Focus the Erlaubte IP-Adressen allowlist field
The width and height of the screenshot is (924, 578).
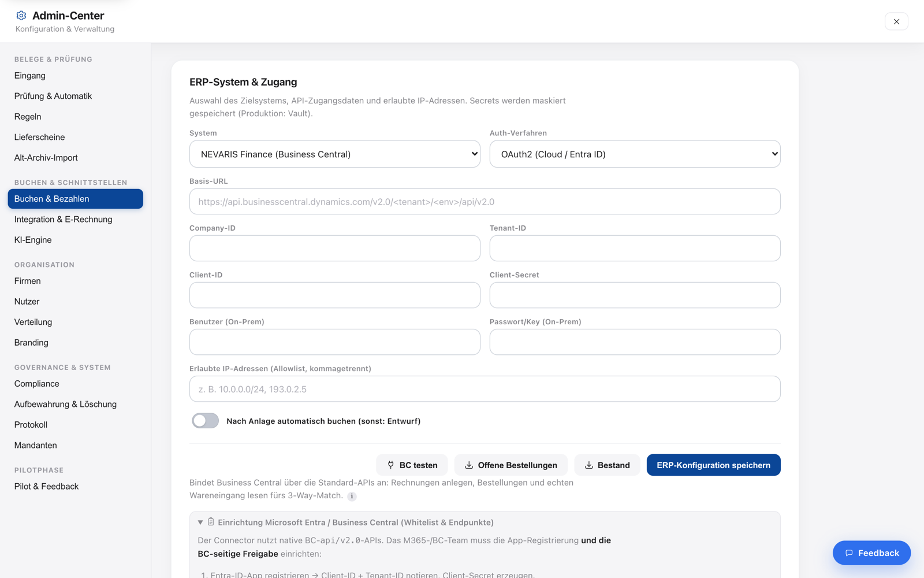coord(485,389)
